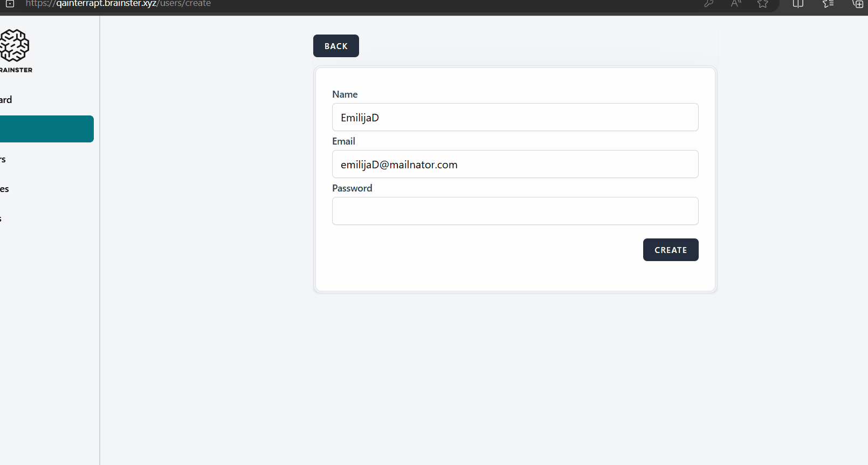Open the sidebar item ending in "es"
Screen dimensions: 868x465
click(4, 189)
